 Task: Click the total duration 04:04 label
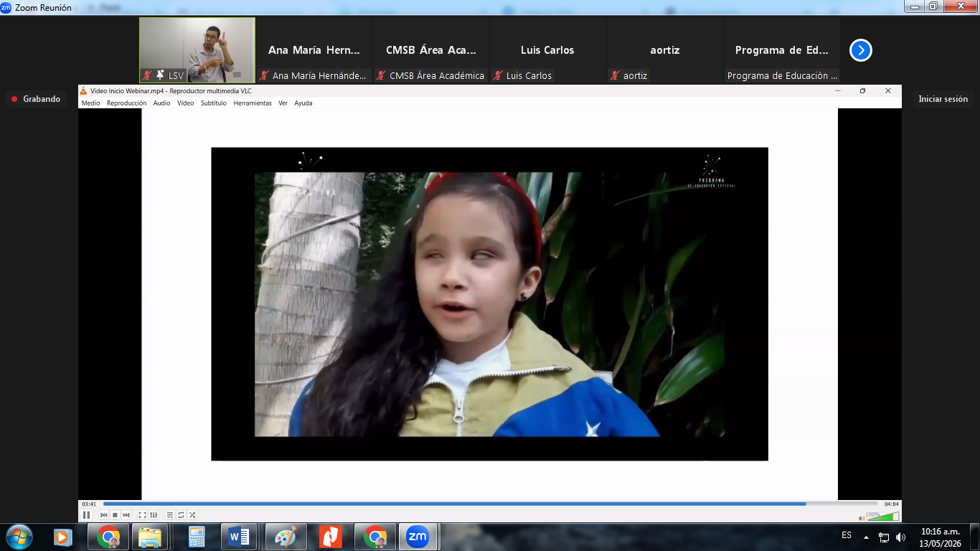pos(891,504)
